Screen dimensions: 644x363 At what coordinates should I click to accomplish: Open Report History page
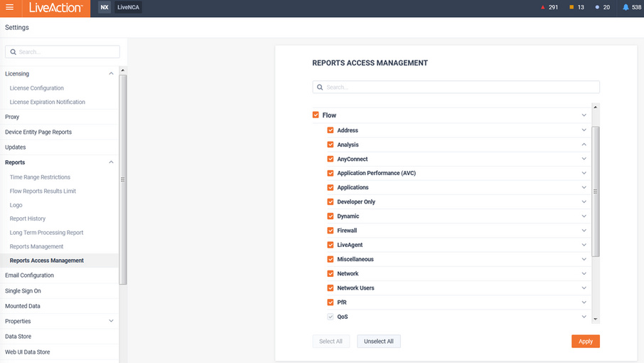[28, 219]
